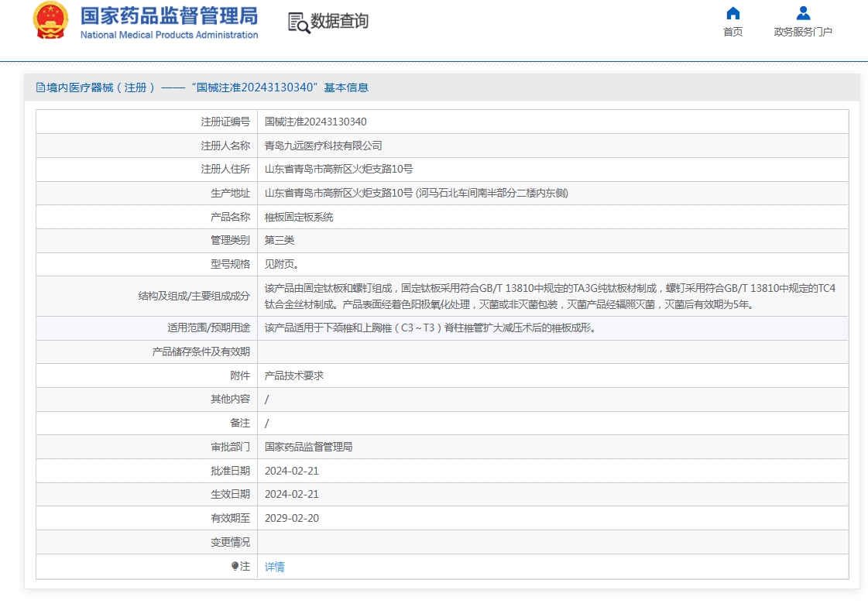Click the 结构及组成/主要组成成分 label
The image size is (868, 607).
194,296
